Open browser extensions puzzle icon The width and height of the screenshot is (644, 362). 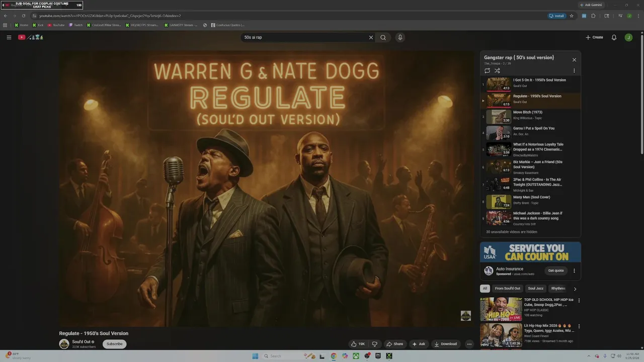593,16
